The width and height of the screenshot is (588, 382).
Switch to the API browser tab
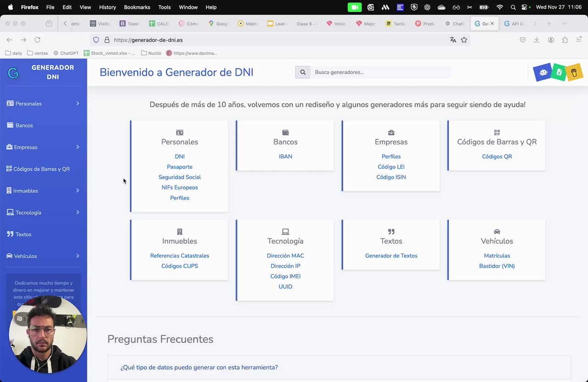(x=514, y=23)
